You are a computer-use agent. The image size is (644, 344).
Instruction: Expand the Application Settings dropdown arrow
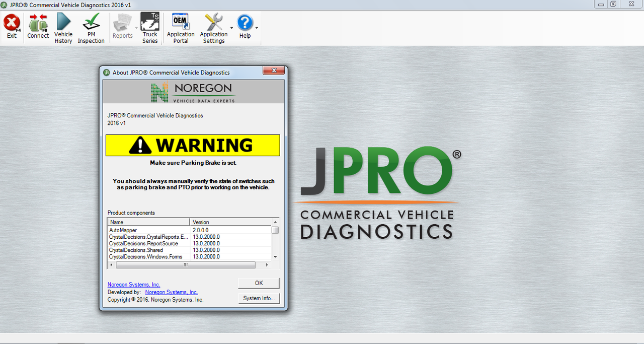231,28
